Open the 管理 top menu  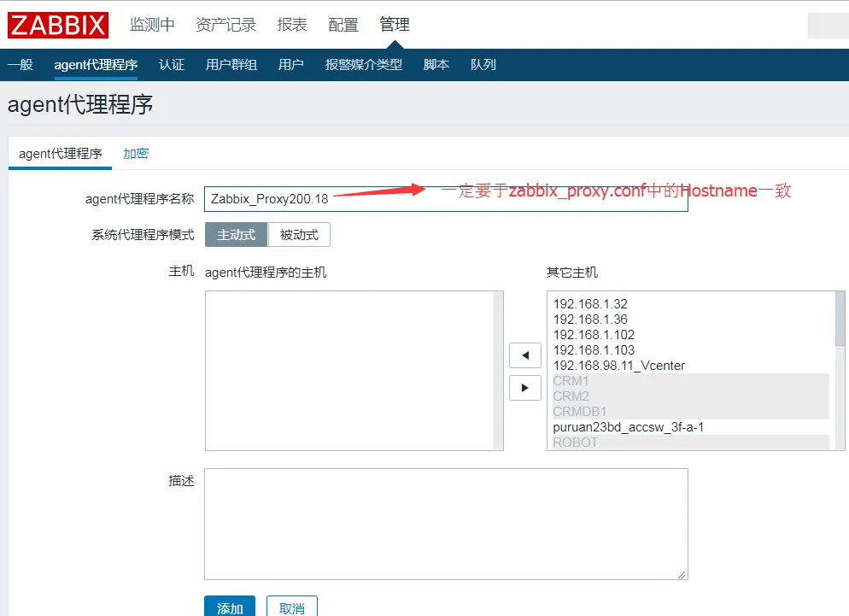coord(395,25)
